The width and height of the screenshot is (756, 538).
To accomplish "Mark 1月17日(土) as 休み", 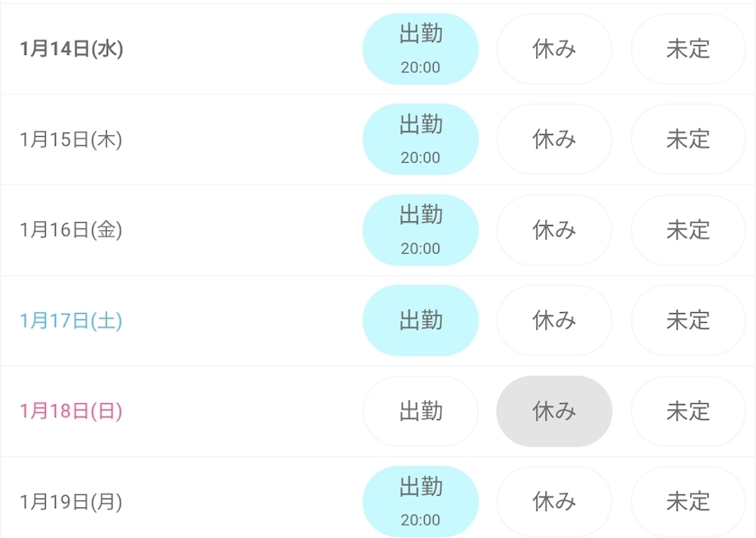I will tap(554, 320).
